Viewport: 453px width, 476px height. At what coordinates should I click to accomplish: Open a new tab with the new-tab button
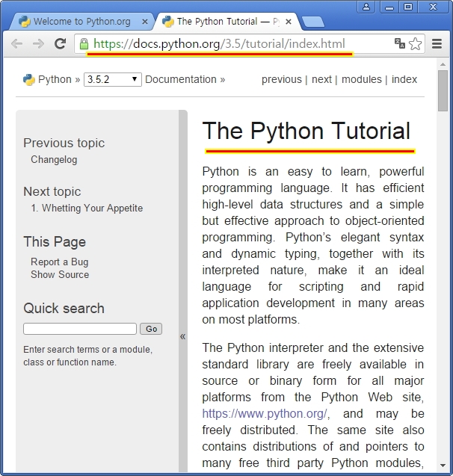tap(313, 22)
